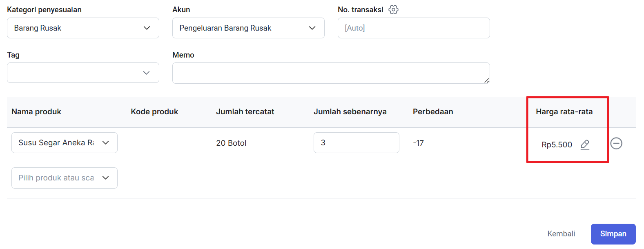The image size is (644, 249).
Task: Select the Kode produk column header
Action: (154, 112)
